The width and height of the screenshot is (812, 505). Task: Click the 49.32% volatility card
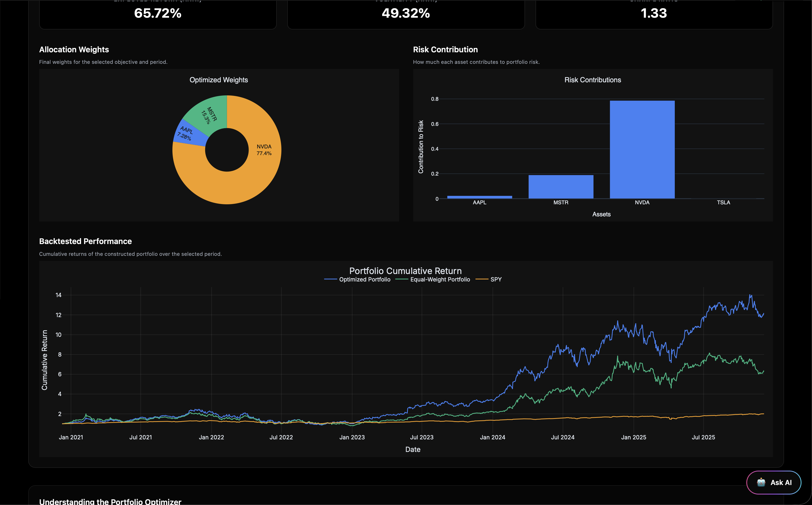[406, 14]
